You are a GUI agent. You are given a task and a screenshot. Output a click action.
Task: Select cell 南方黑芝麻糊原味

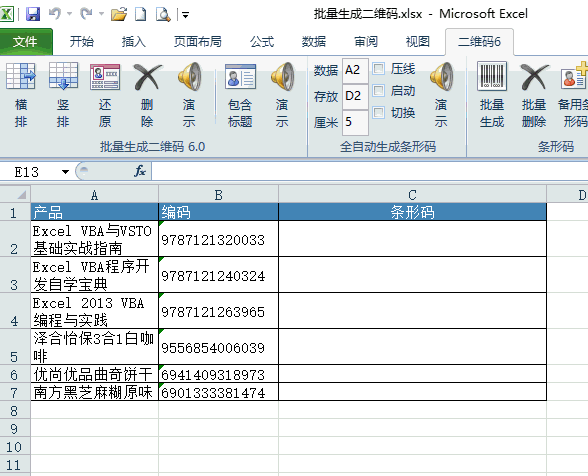94,392
